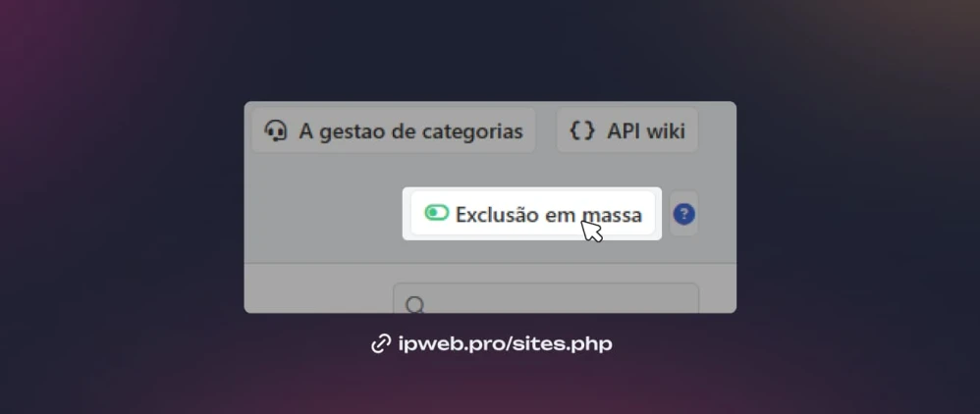Screen dimensions: 980x414
Task: Show help for mass deletion option
Action: pos(683,214)
